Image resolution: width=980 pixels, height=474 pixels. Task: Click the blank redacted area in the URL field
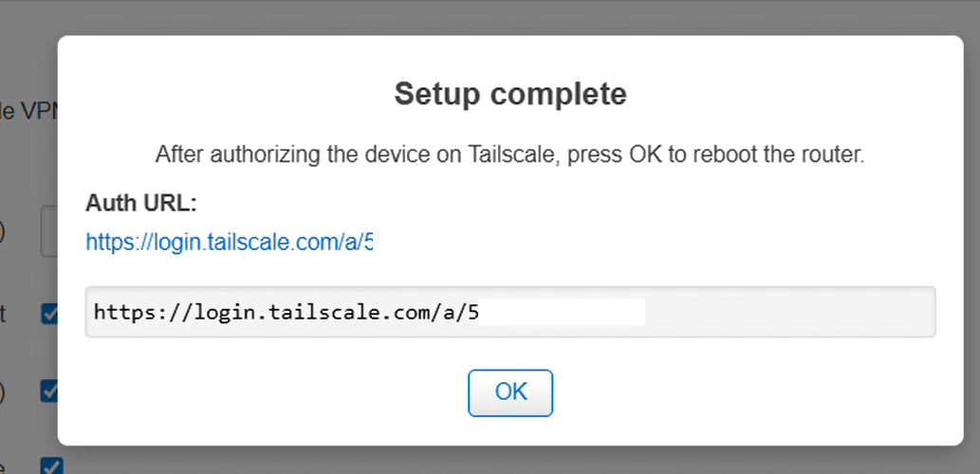point(562,313)
